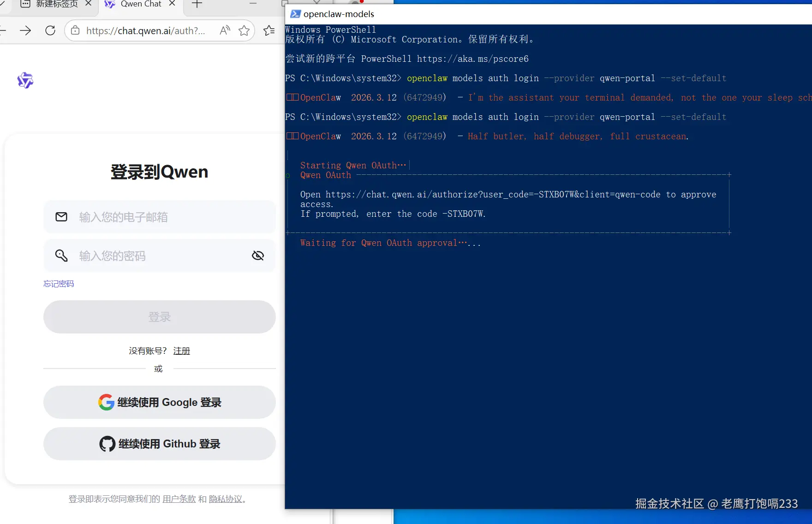Focus the email address input field
Screen dimensions: 812x524
pyautogui.click(x=160, y=217)
